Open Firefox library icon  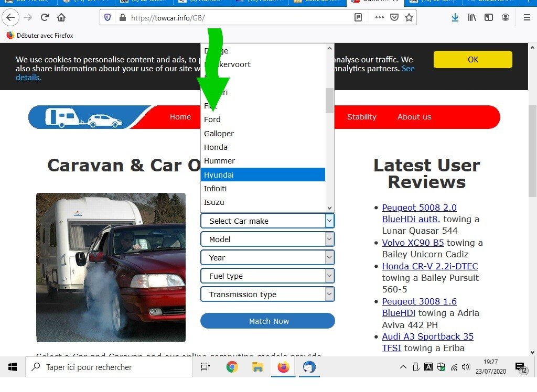point(472,17)
